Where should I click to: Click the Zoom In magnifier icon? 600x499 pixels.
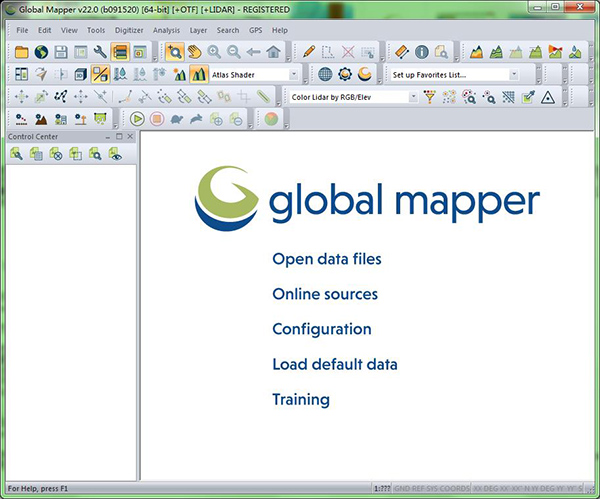[x=214, y=52]
